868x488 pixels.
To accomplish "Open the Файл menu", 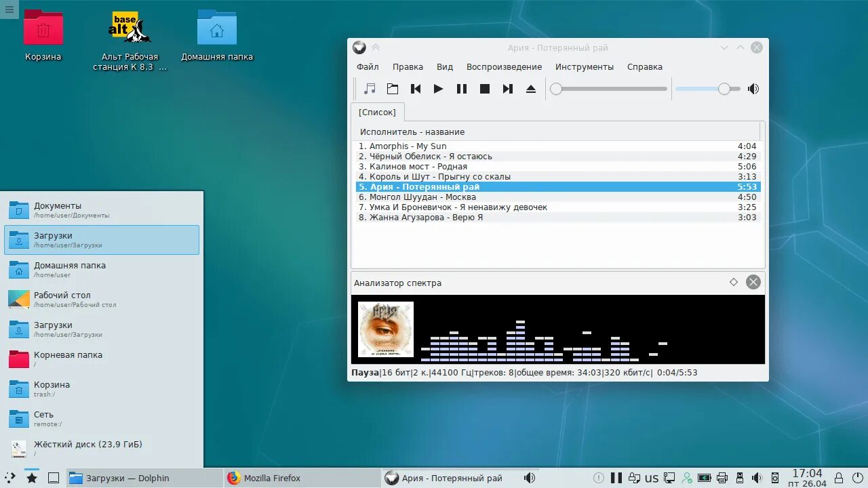I will [x=368, y=67].
